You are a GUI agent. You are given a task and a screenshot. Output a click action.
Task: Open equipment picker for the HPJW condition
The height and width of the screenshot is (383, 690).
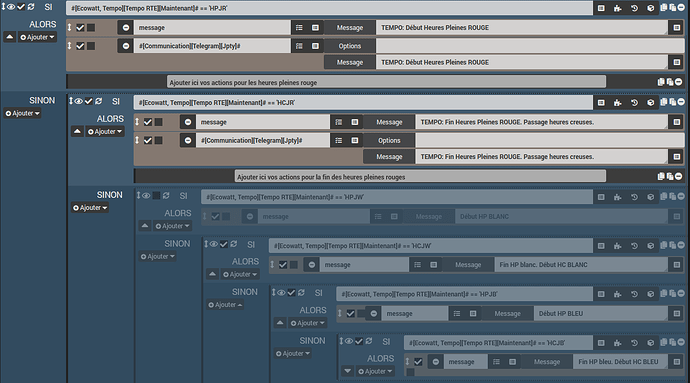coord(650,197)
